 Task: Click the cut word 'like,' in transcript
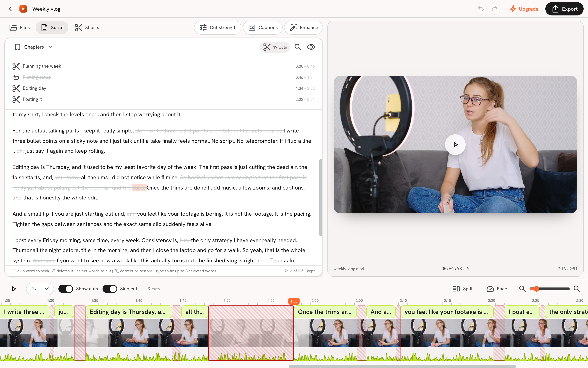(185, 240)
